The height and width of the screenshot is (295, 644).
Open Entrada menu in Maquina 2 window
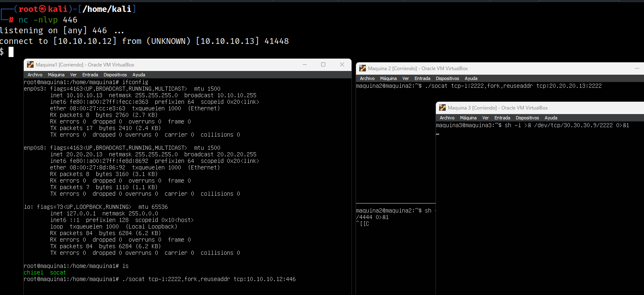(422, 78)
